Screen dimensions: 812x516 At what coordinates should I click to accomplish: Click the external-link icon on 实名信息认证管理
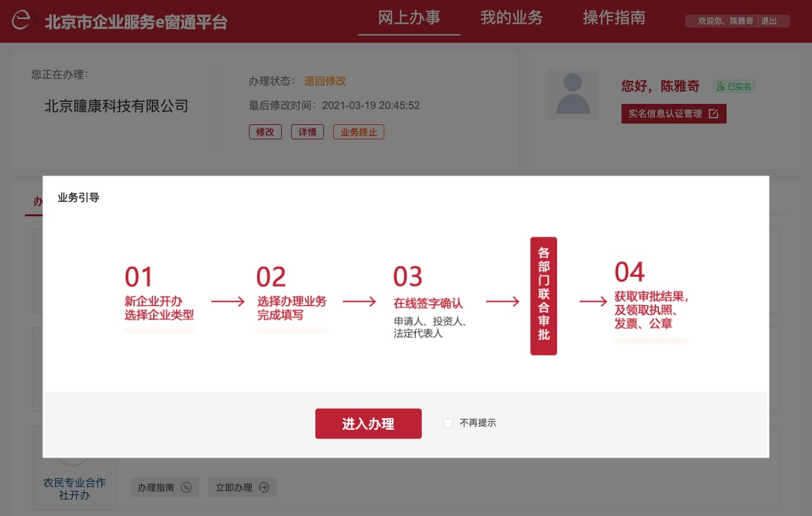click(x=713, y=114)
